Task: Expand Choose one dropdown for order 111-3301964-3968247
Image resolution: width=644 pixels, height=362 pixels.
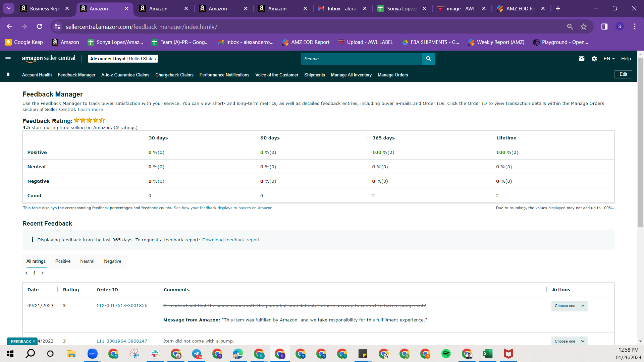Action: 569,341
